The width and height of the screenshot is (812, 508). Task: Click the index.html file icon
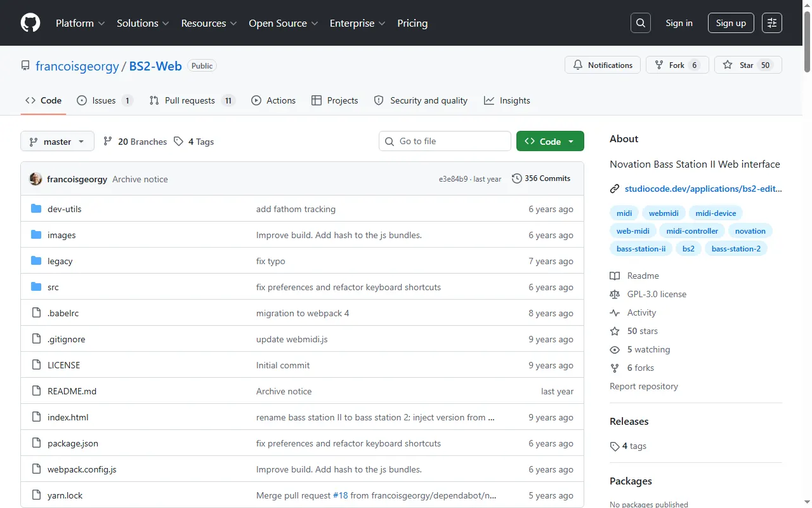[36, 417]
